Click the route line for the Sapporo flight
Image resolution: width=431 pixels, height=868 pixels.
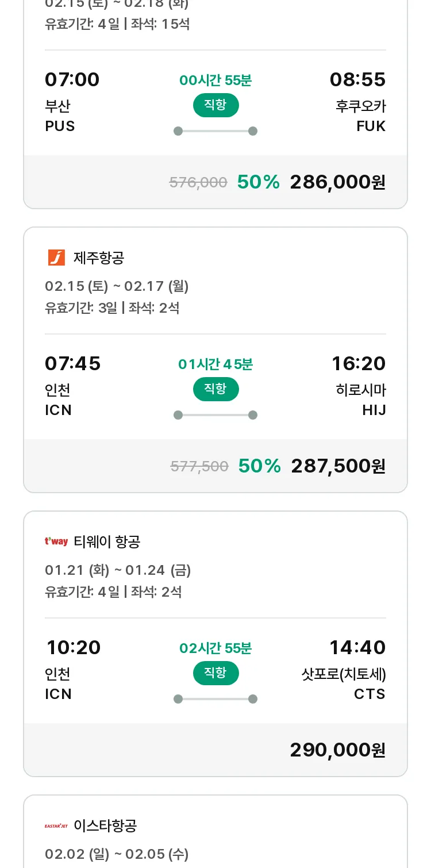coord(215,699)
